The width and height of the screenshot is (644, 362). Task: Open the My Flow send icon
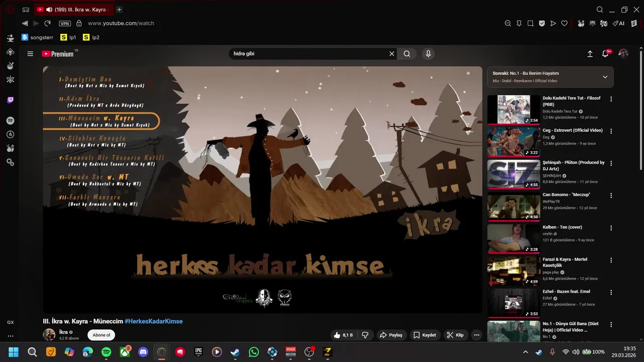click(553, 23)
